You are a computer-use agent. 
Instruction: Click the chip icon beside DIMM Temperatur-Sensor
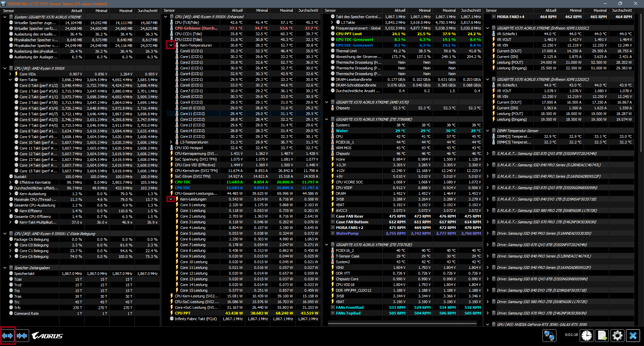tap(494, 131)
